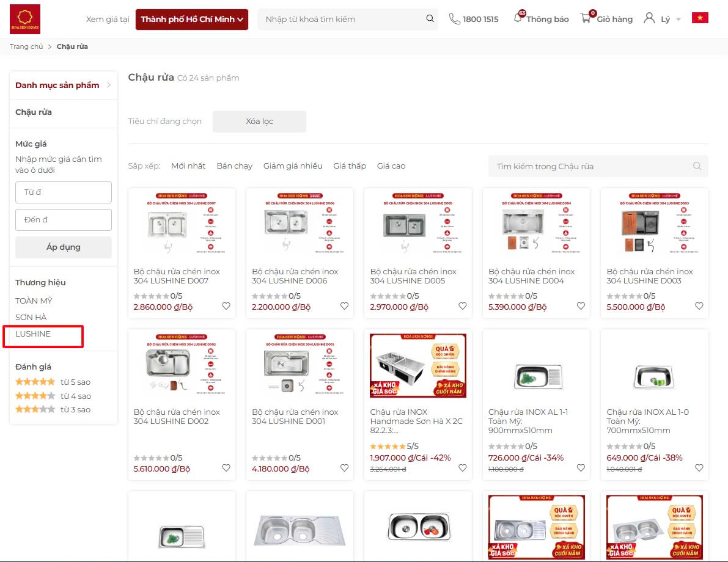Click the Tìm kiếm trong Chậu rửa field
The width and height of the screenshot is (728, 562).
pyautogui.click(x=598, y=166)
